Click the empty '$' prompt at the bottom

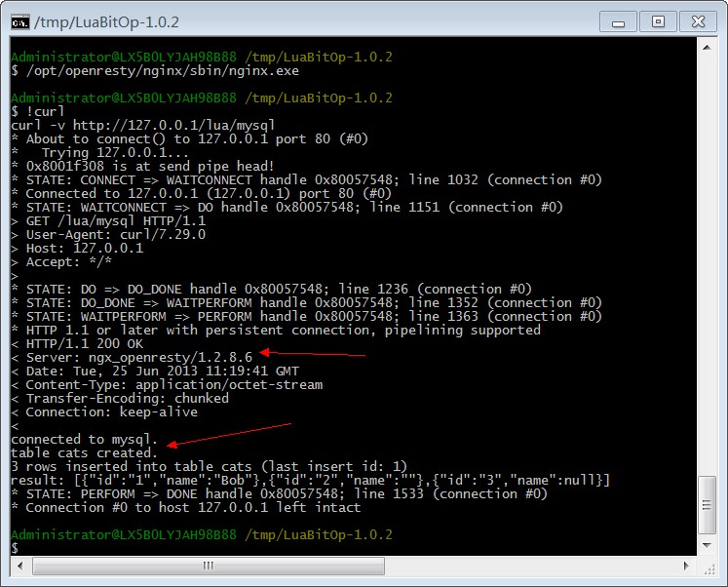(x=15, y=548)
